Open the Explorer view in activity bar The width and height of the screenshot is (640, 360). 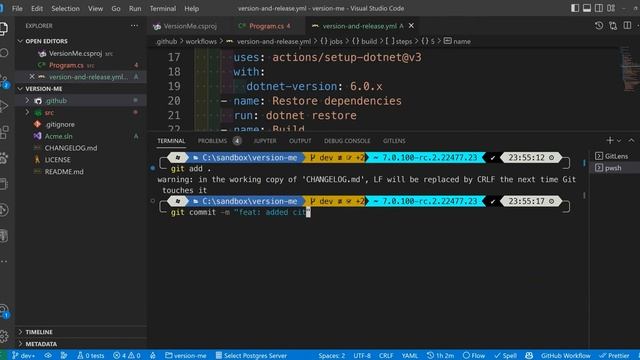4,29
